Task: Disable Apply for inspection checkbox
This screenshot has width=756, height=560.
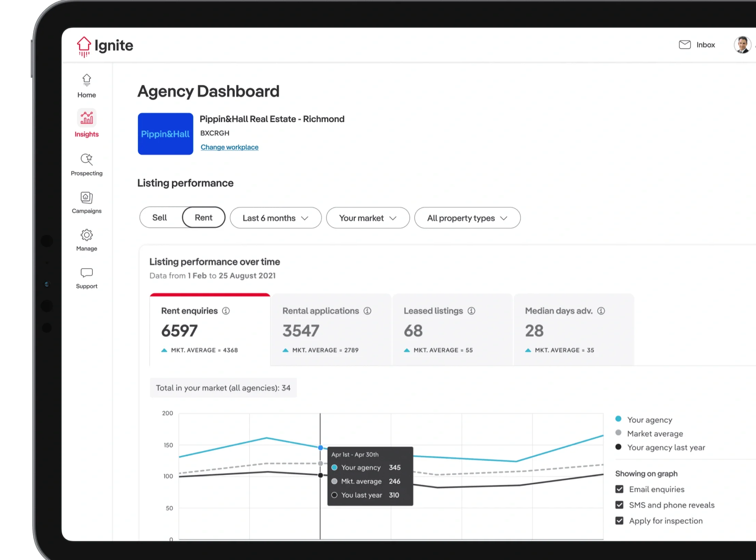Action: tap(619, 521)
